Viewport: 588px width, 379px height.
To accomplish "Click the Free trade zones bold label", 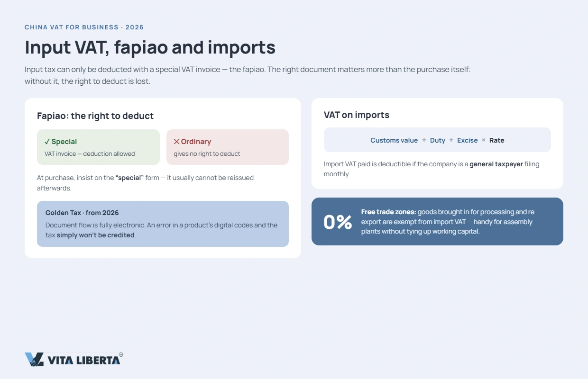I will pyautogui.click(x=389, y=212).
